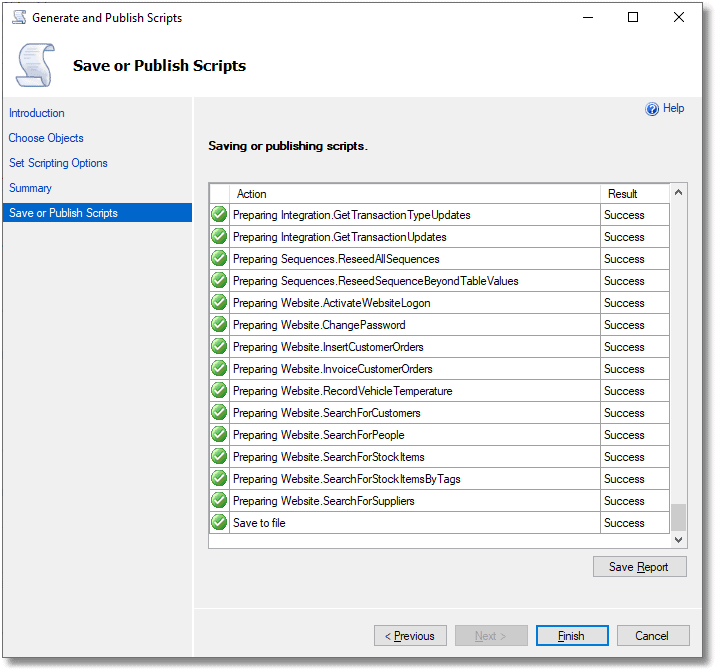
Task: Click green check beside Sequences.ReseedAllSequences
Action: click(219, 258)
